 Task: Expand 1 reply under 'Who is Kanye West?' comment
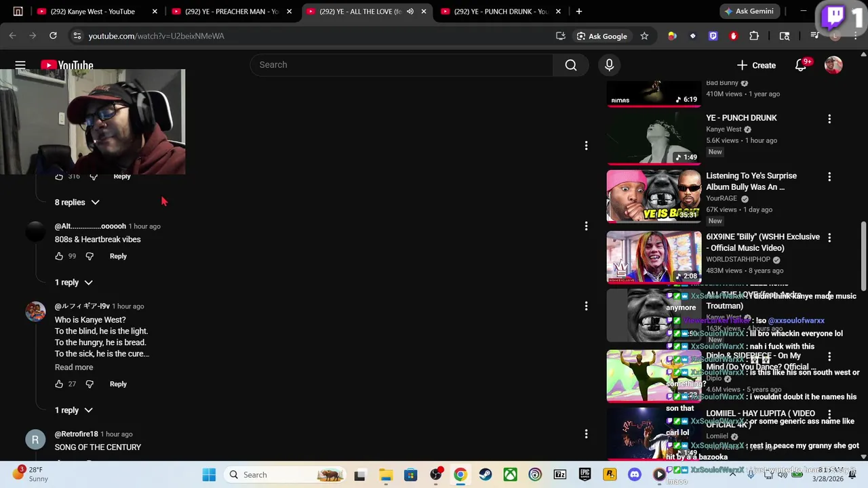[x=73, y=411]
